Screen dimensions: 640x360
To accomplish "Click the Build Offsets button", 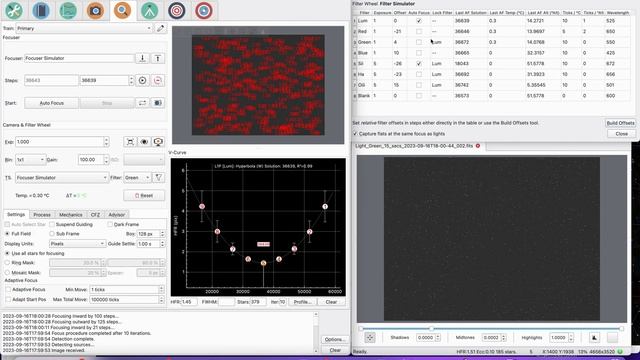I will point(620,123).
